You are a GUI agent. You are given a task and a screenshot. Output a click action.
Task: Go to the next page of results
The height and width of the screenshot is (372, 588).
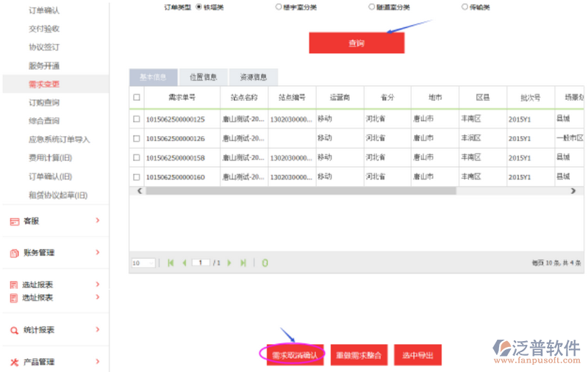pos(229,262)
